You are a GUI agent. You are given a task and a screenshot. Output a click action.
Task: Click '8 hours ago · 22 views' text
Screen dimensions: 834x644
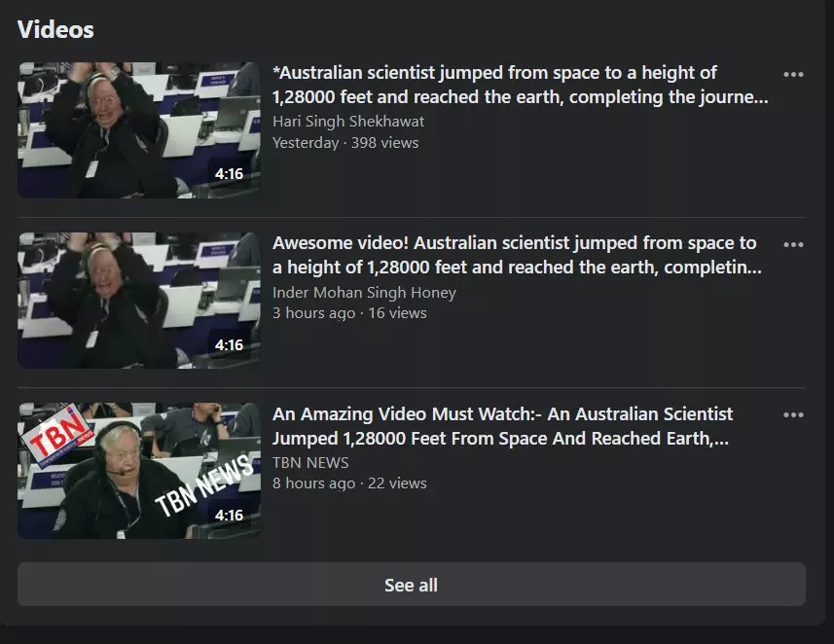click(349, 483)
